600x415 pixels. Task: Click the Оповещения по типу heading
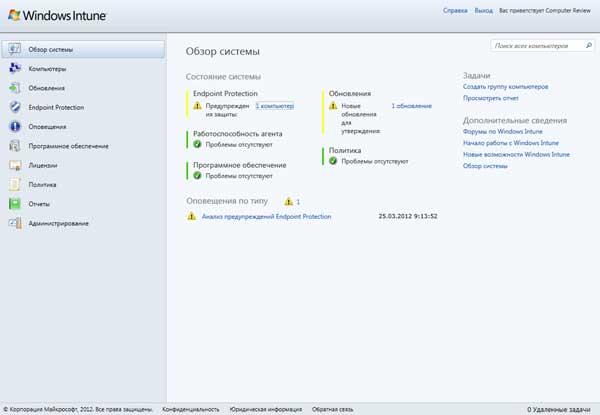(227, 201)
